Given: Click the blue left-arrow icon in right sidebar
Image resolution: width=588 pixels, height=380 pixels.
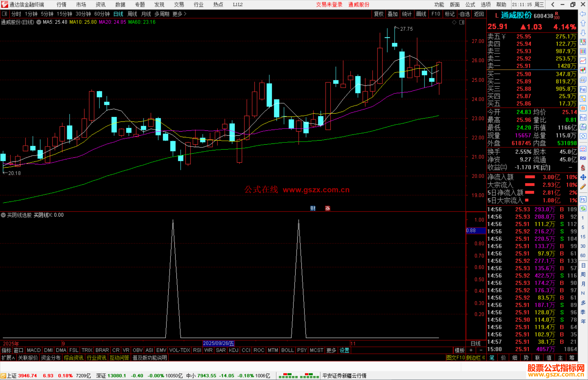Looking at the screenshot, I should click(583, 14).
